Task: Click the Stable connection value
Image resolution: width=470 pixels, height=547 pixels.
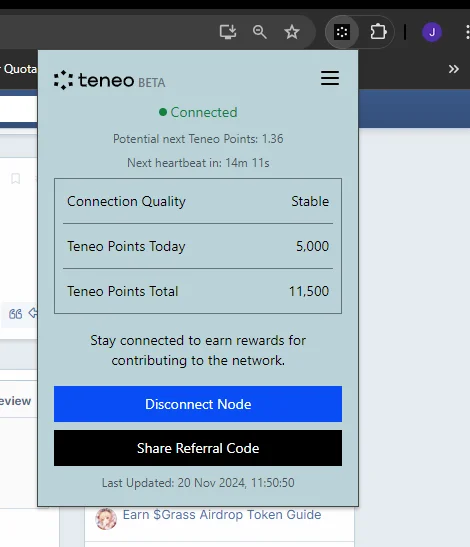Action: tap(310, 202)
